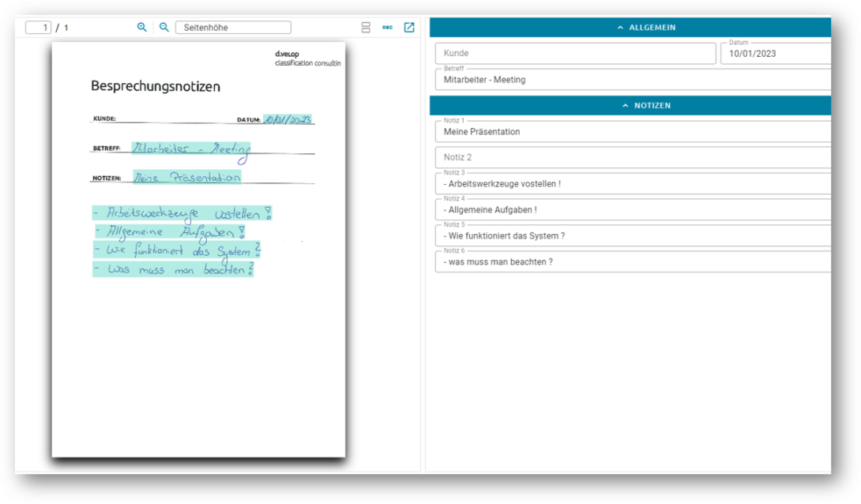
Task: Click the zoom out magnifier icon
Action: (164, 27)
